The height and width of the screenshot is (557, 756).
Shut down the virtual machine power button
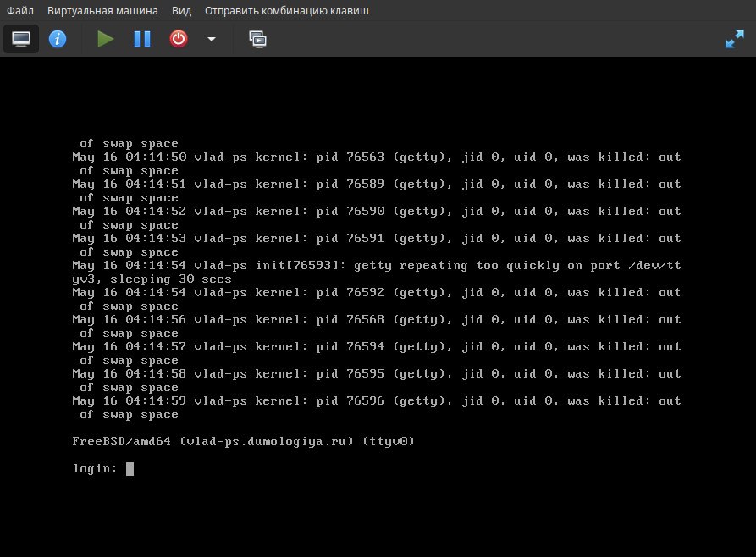click(x=179, y=39)
